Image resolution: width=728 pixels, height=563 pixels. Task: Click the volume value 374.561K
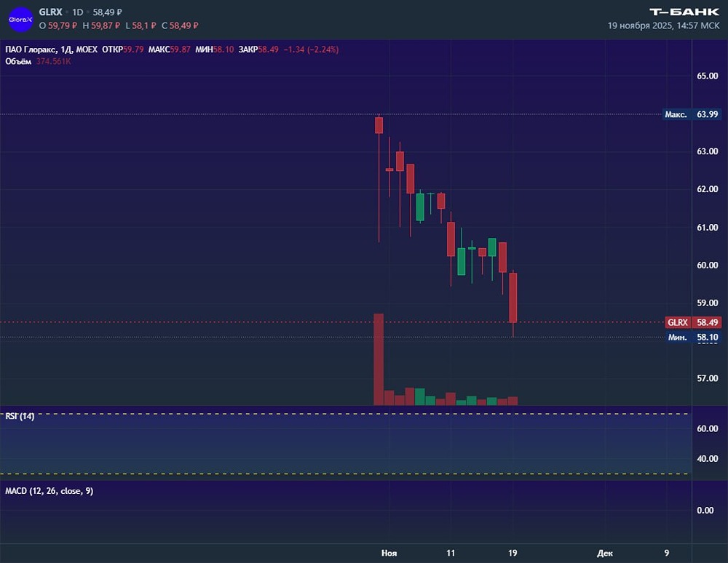pyautogui.click(x=53, y=62)
